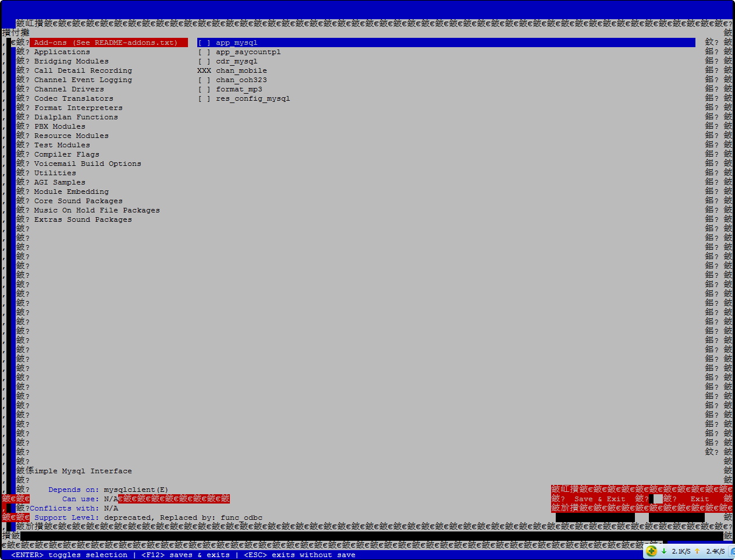Image resolution: width=735 pixels, height=560 pixels.
Task: Choose the Dialplan Functions category
Action: click(x=76, y=117)
